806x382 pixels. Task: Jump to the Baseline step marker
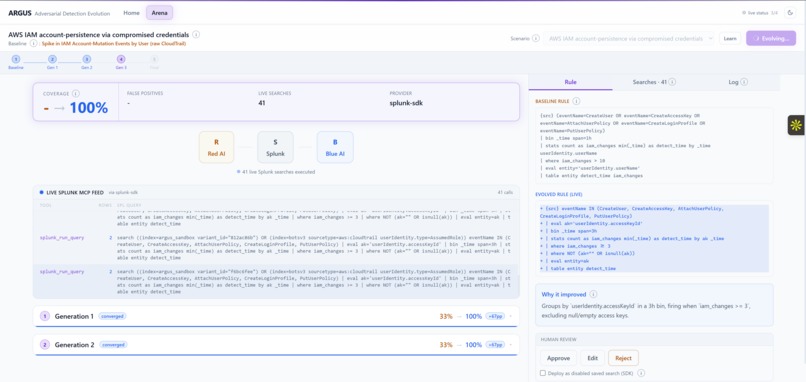click(x=15, y=60)
